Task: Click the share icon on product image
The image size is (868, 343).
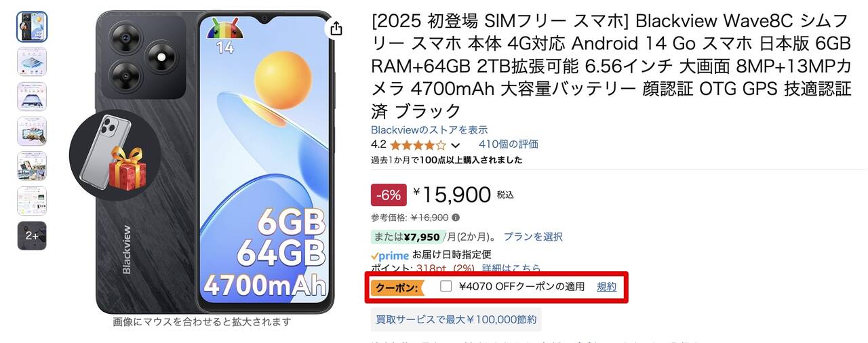Action: pos(336,28)
